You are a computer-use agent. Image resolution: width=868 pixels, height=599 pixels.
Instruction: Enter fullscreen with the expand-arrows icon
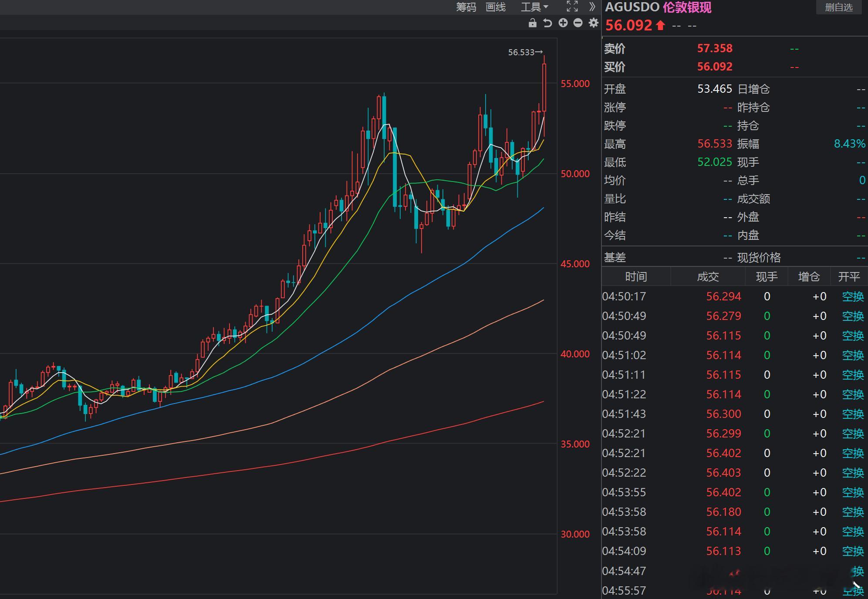pos(572,7)
